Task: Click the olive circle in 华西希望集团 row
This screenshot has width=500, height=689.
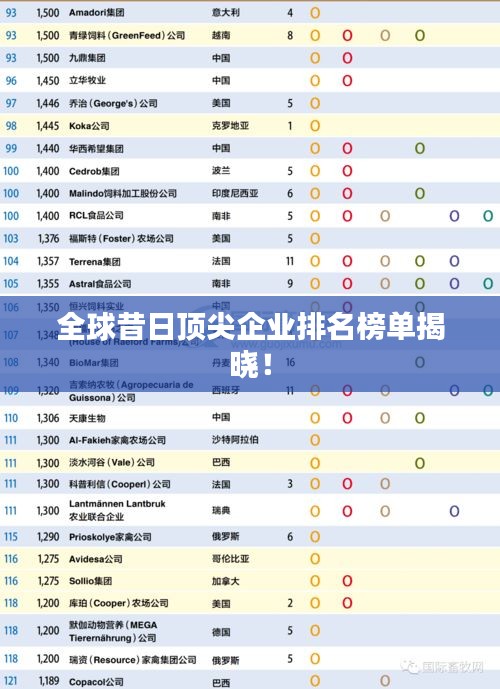Action: [x=420, y=149]
